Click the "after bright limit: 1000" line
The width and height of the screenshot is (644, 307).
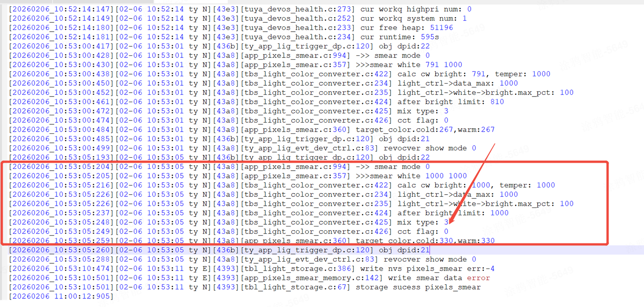[453, 213]
